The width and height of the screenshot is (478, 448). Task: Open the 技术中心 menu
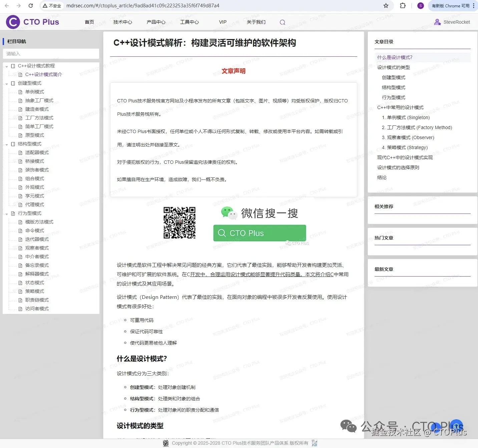point(122,22)
